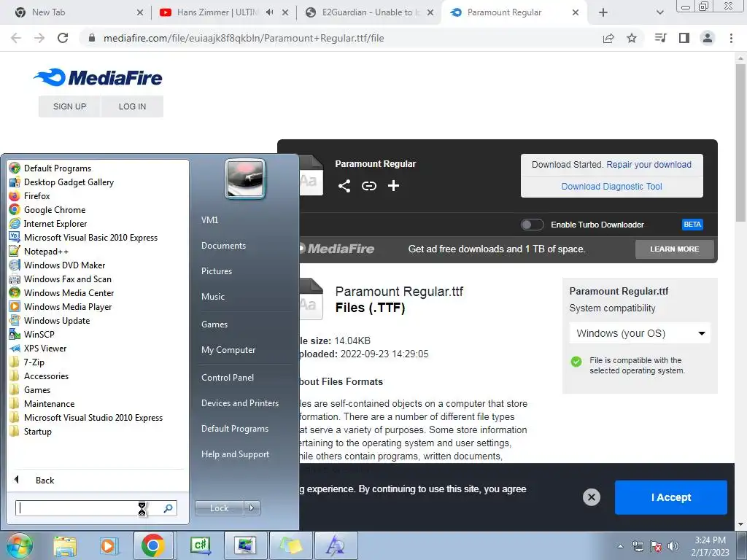
Task: Click the SIGN UP button
Action: [69, 106]
